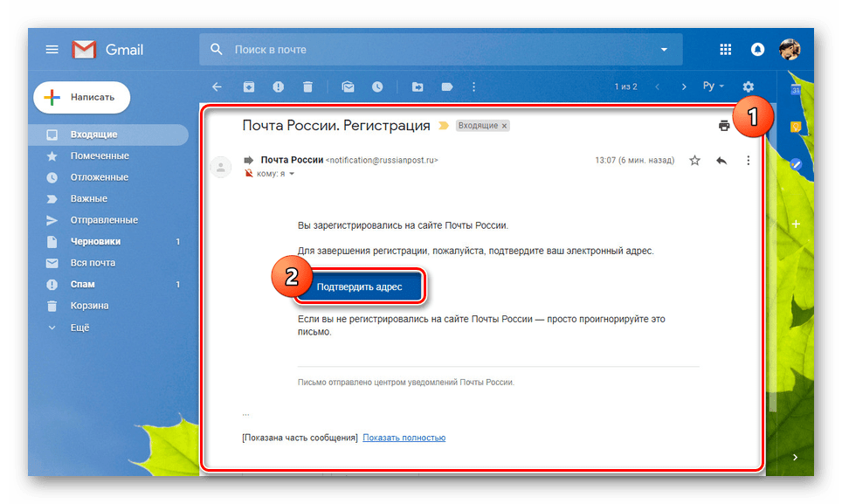Report this message as spam
This screenshot has width=842, height=504.
click(278, 86)
